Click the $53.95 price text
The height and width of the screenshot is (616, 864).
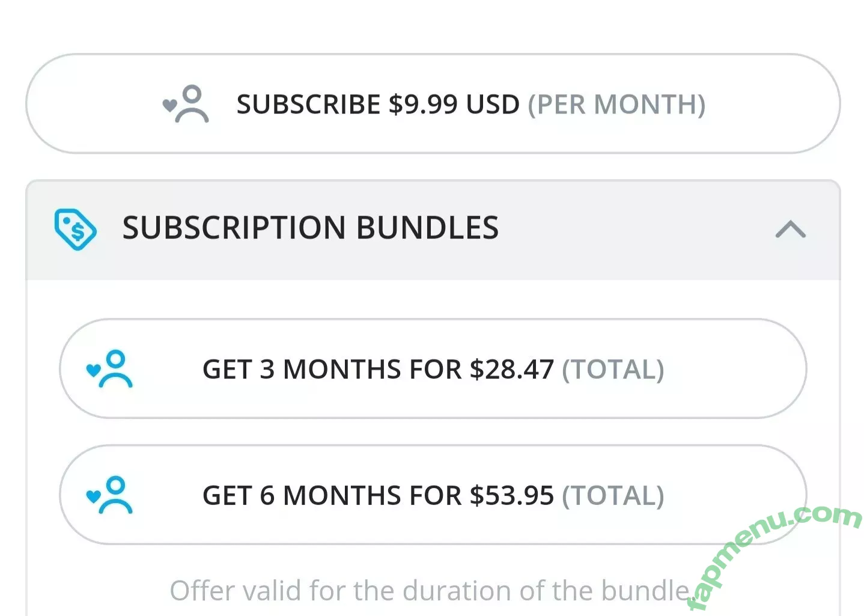[x=511, y=496]
